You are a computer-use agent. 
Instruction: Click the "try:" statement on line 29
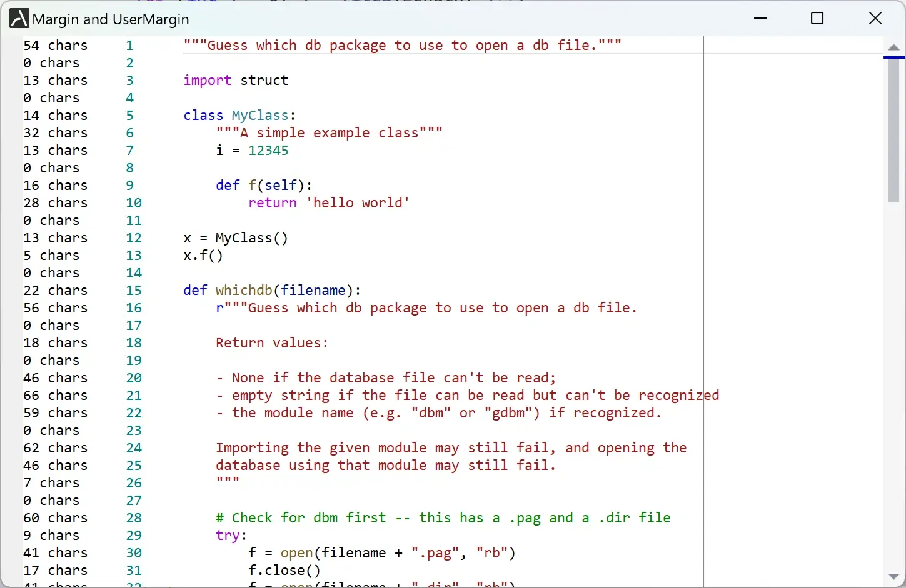[231, 535]
